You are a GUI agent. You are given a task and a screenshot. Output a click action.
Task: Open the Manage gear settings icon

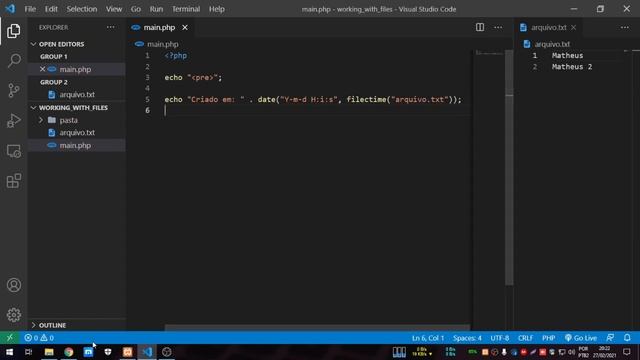coord(13,315)
